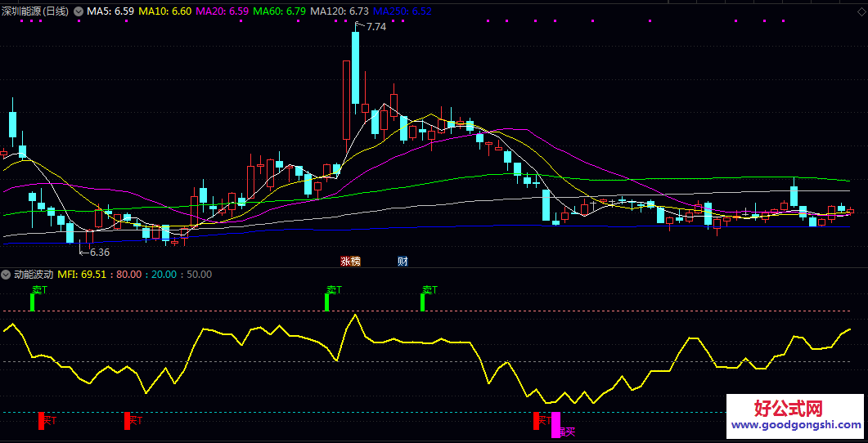
Task: Click the 涨榜 event marker icon
Action: pyautogui.click(x=350, y=262)
